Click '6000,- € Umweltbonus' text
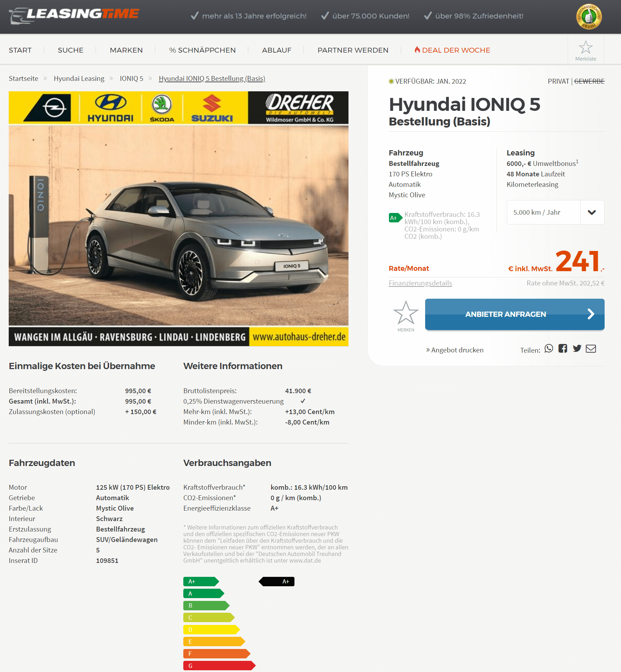 pyautogui.click(x=542, y=163)
